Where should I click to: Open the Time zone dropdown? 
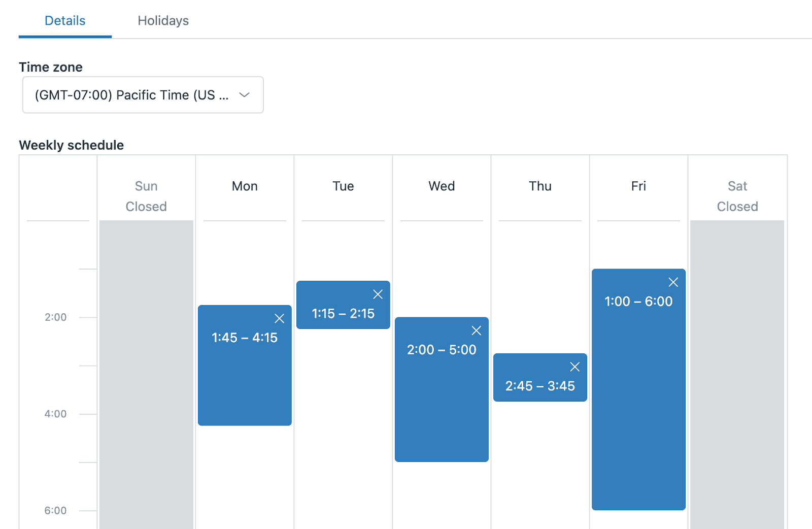tap(143, 94)
